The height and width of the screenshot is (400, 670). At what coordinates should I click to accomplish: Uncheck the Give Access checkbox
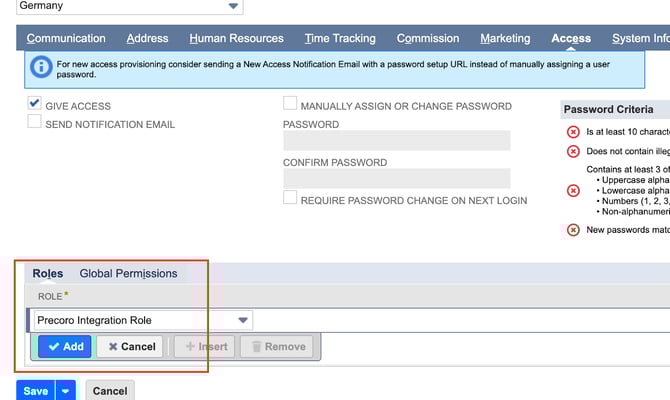click(35, 104)
